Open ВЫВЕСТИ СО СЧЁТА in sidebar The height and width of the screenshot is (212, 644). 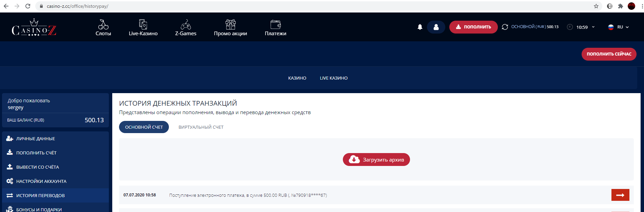55,167
